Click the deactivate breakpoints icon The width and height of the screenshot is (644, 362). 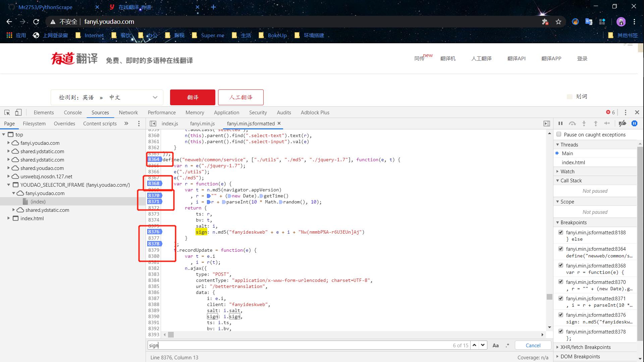click(x=622, y=124)
